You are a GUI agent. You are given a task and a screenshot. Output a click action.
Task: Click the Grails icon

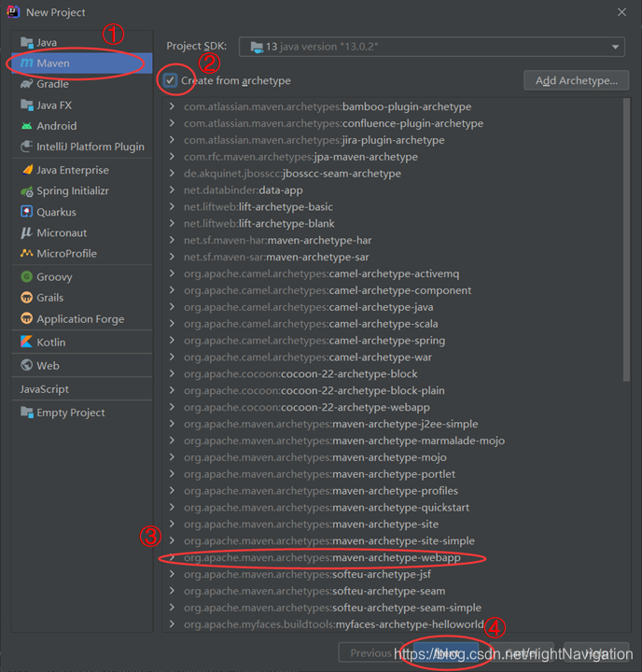tap(26, 298)
